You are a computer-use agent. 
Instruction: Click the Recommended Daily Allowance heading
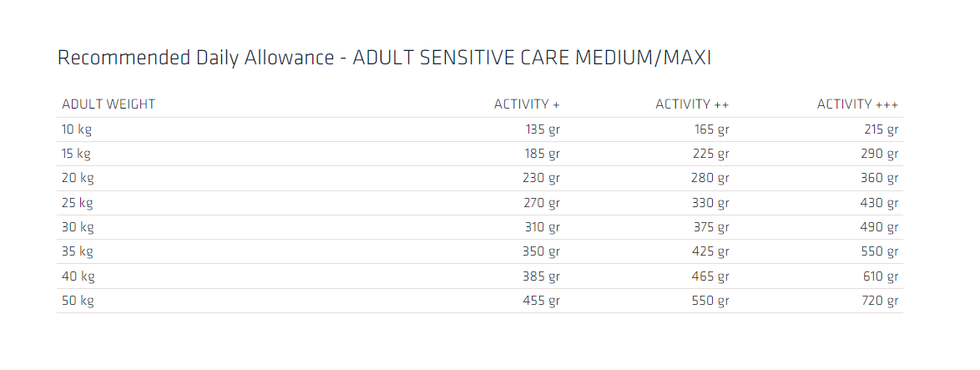pyautogui.click(x=384, y=58)
